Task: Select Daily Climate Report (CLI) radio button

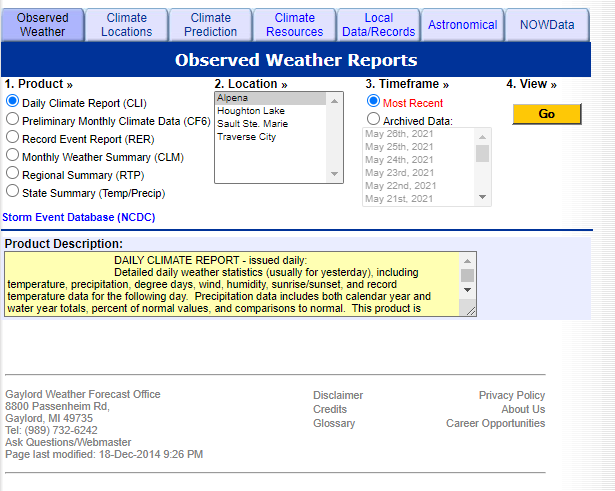Action: pos(13,102)
